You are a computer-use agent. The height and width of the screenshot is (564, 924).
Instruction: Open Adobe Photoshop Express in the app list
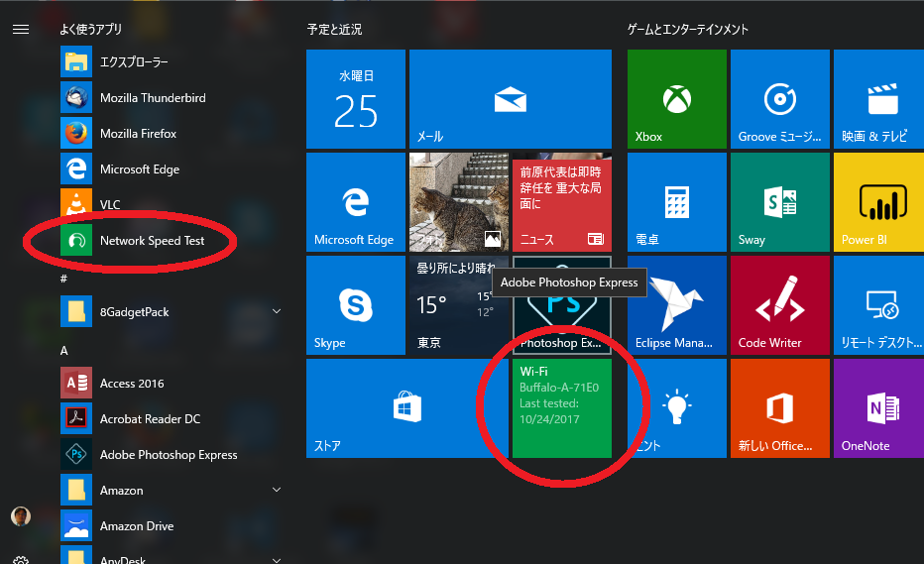(x=173, y=454)
